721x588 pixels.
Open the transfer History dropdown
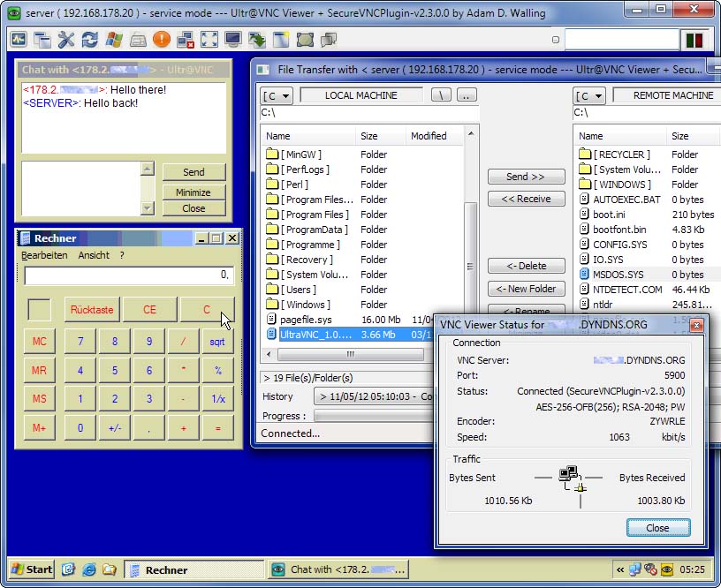380,396
